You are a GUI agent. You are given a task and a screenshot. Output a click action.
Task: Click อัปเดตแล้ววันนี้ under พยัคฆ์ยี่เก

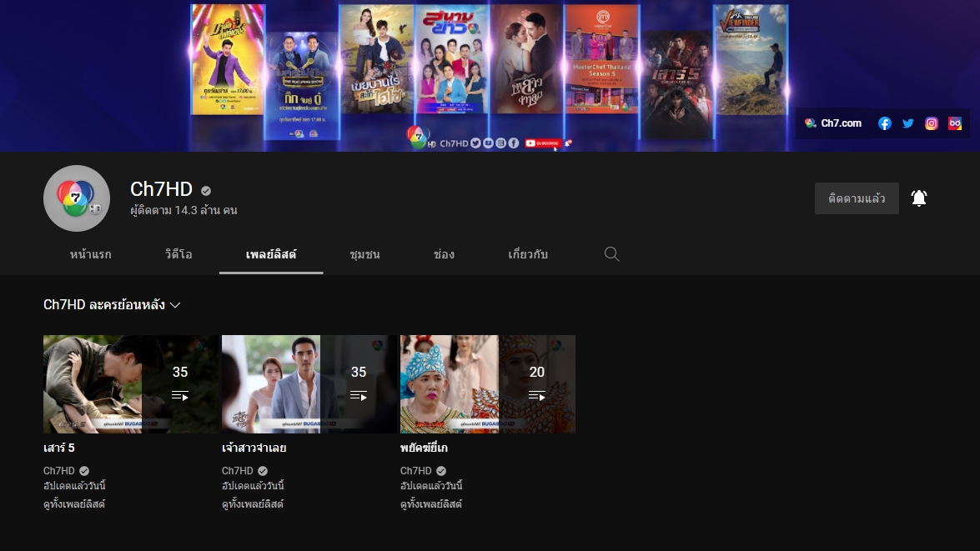[431, 485]
